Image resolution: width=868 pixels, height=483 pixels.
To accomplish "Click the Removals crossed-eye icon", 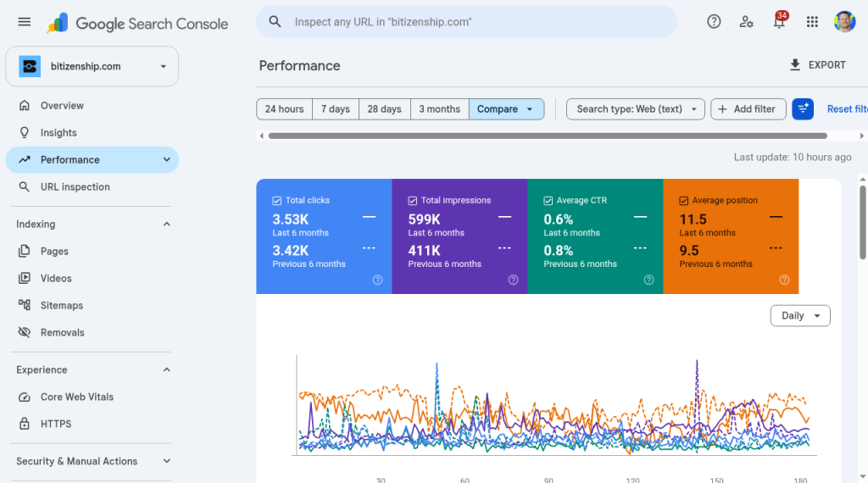I will coord(25,332).
